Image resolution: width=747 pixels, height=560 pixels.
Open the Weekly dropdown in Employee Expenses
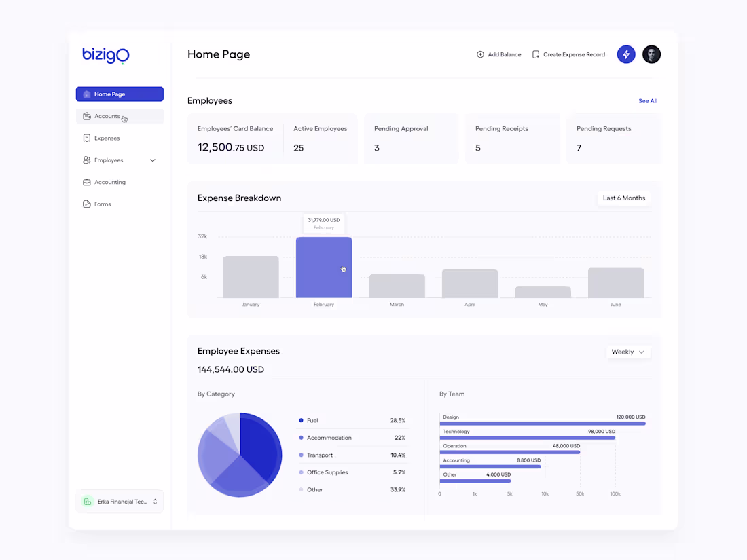tap(628, 352)
